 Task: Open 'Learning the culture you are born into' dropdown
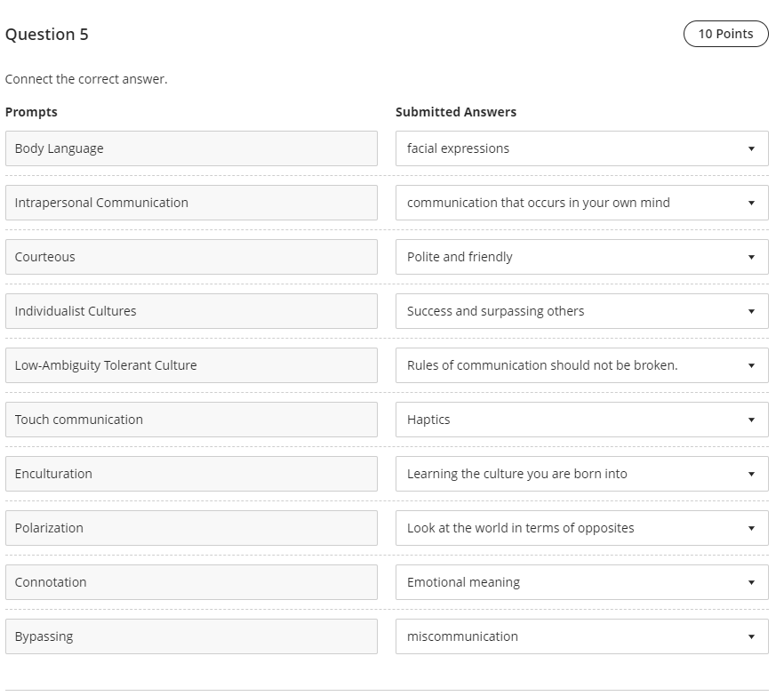click(x=581, y=474)
